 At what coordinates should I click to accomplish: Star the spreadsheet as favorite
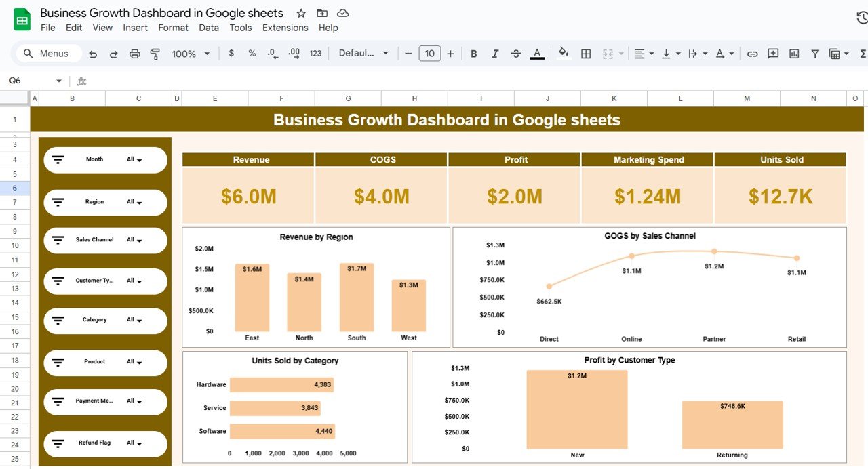click(301, 12)
